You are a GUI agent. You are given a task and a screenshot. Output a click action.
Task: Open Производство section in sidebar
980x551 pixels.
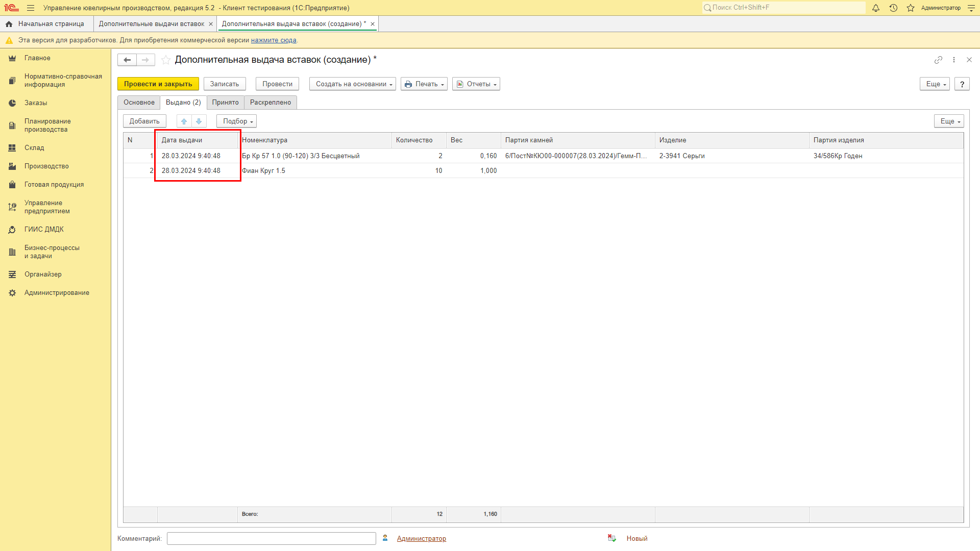56,166
